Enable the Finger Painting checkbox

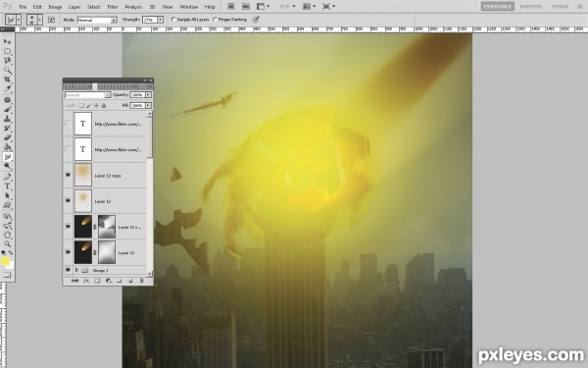tap(215, 20)
